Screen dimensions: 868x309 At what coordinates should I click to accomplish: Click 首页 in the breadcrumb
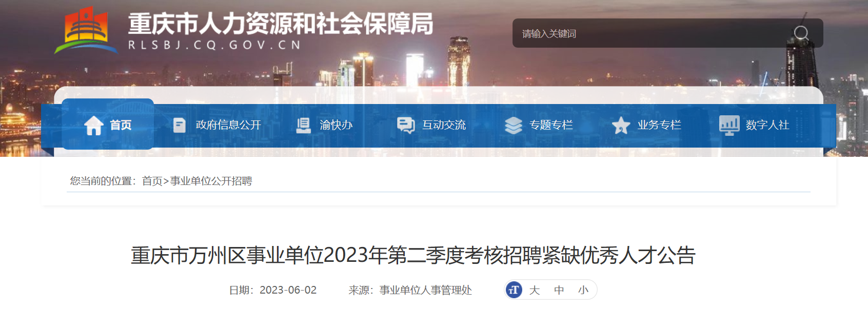(152, 181)
